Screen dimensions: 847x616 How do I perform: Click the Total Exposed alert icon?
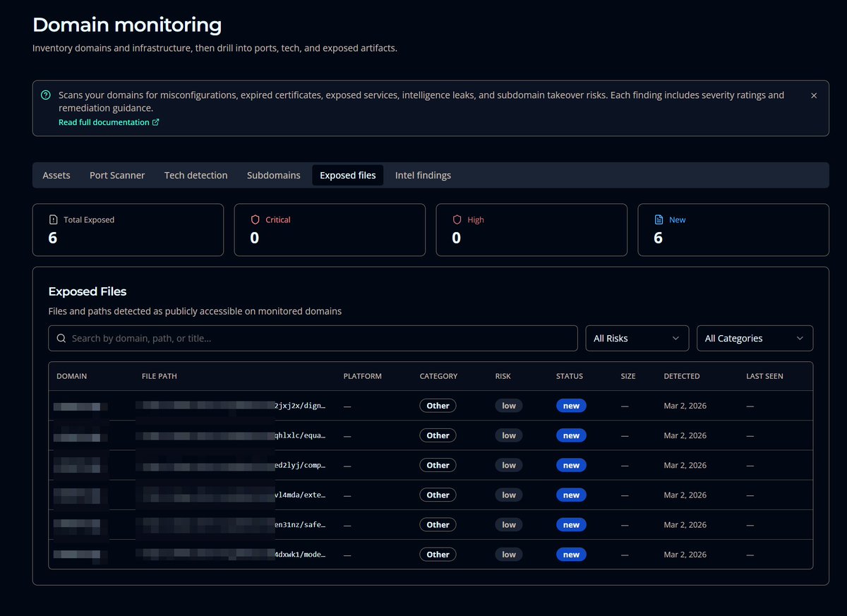click(54, 219)
